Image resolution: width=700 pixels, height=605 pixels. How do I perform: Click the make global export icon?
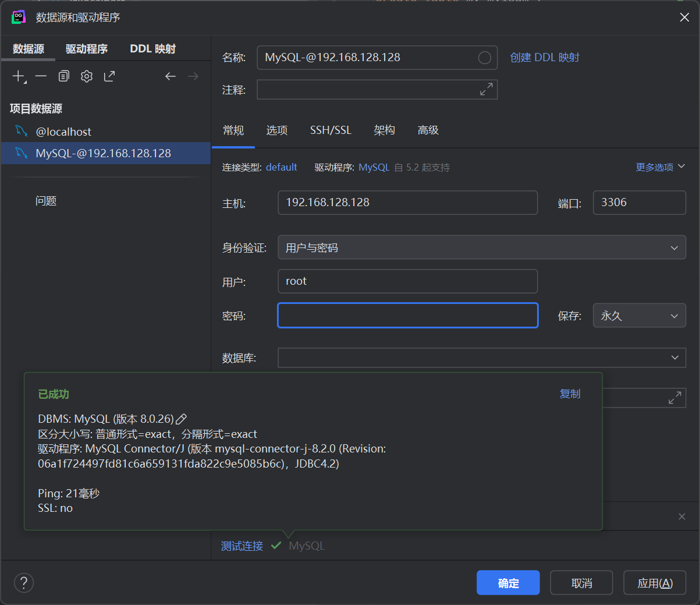109,76
